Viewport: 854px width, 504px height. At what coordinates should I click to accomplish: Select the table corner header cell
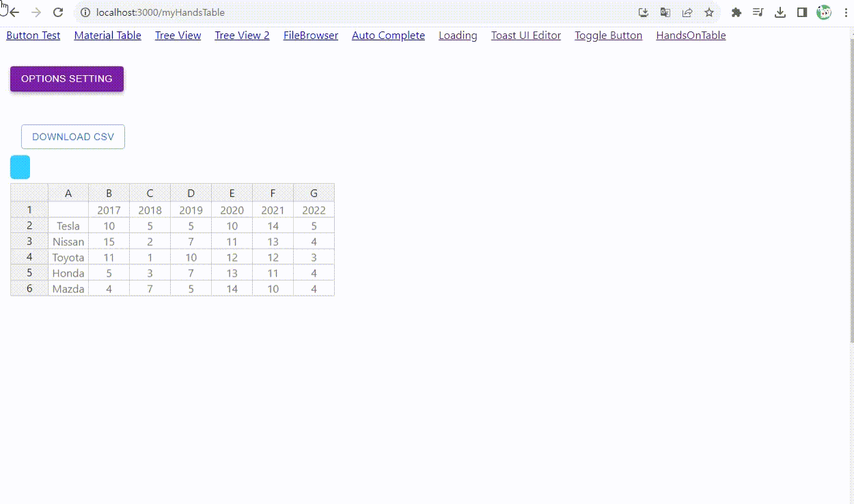tap(29, 193)
